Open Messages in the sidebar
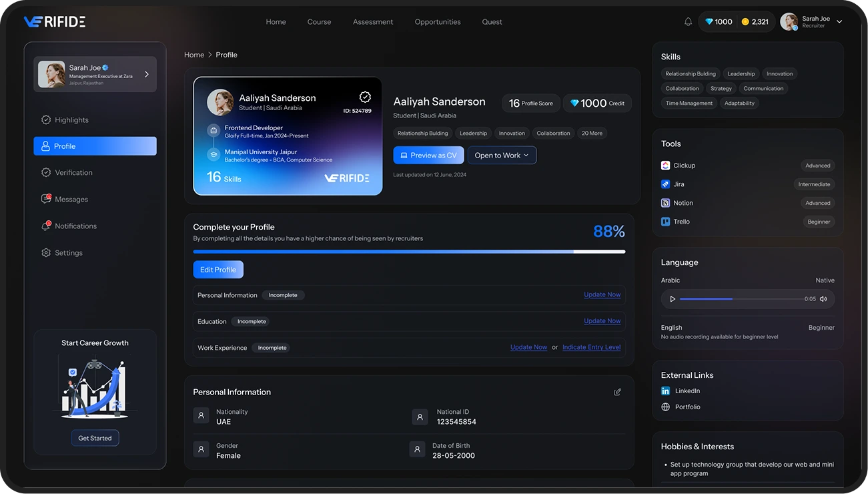868x494 pixels. 71,200
